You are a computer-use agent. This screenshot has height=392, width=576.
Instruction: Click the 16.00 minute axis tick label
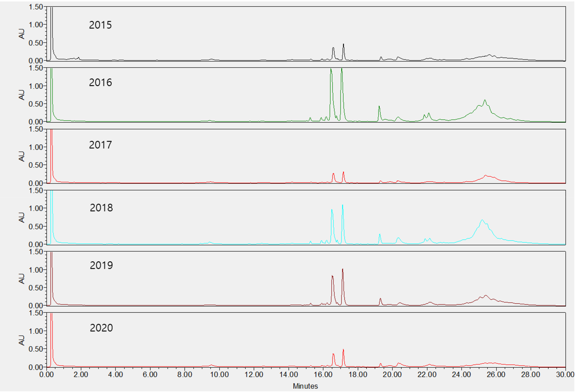point(323,374)
